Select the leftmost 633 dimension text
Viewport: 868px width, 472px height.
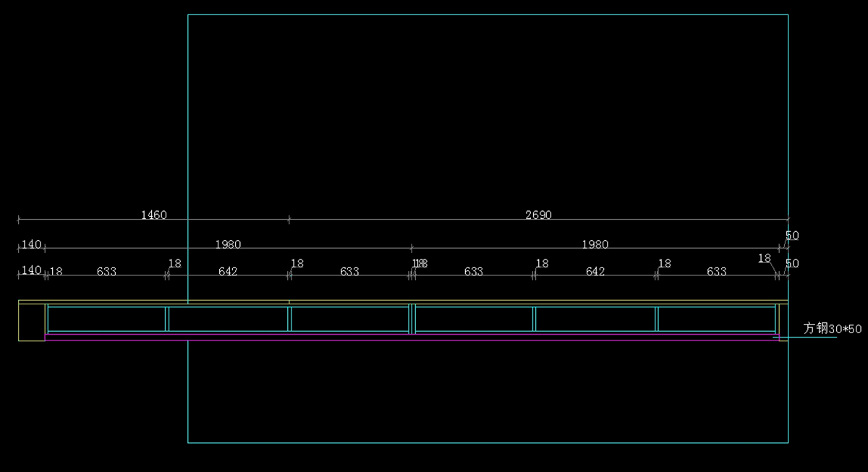[106, 272]
